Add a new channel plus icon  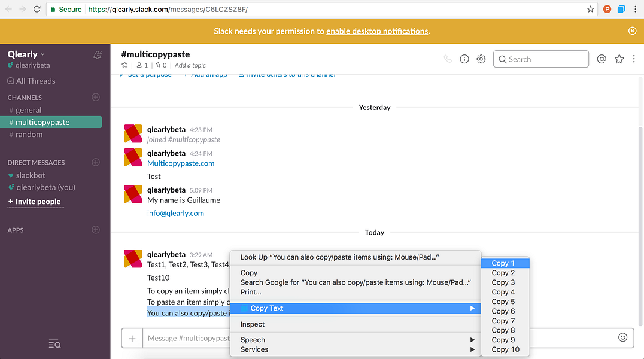[96, 97]
